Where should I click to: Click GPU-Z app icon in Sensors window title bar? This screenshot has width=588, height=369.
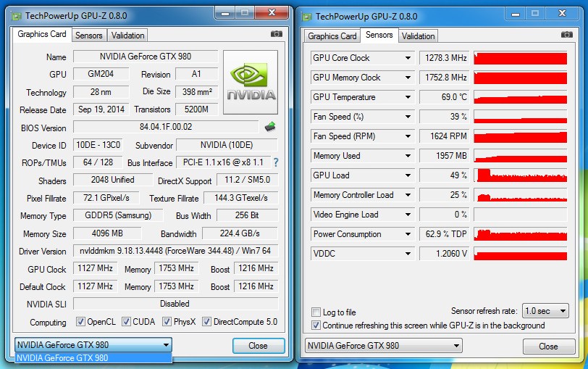(307, 17)
